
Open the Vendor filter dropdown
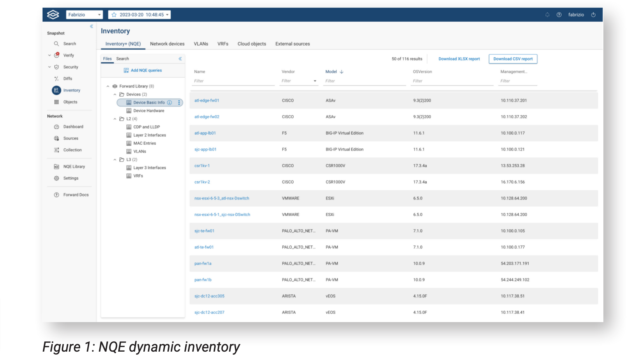click(315, 81)
